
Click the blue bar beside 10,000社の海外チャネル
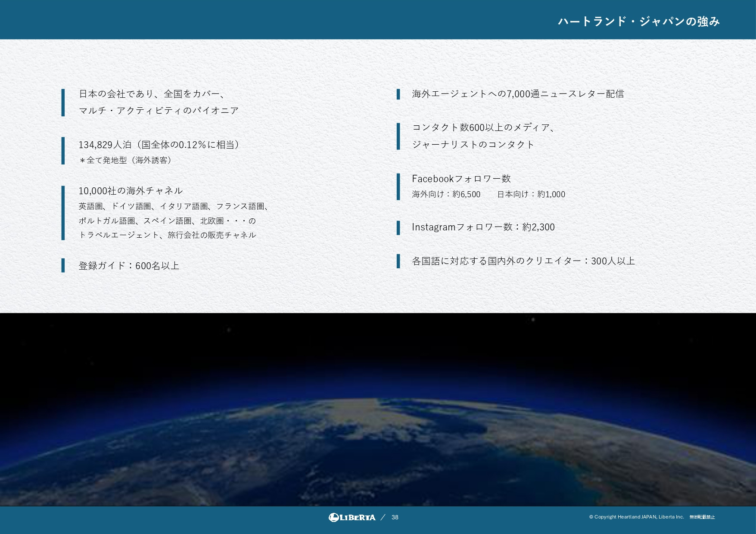coord(64,212)
